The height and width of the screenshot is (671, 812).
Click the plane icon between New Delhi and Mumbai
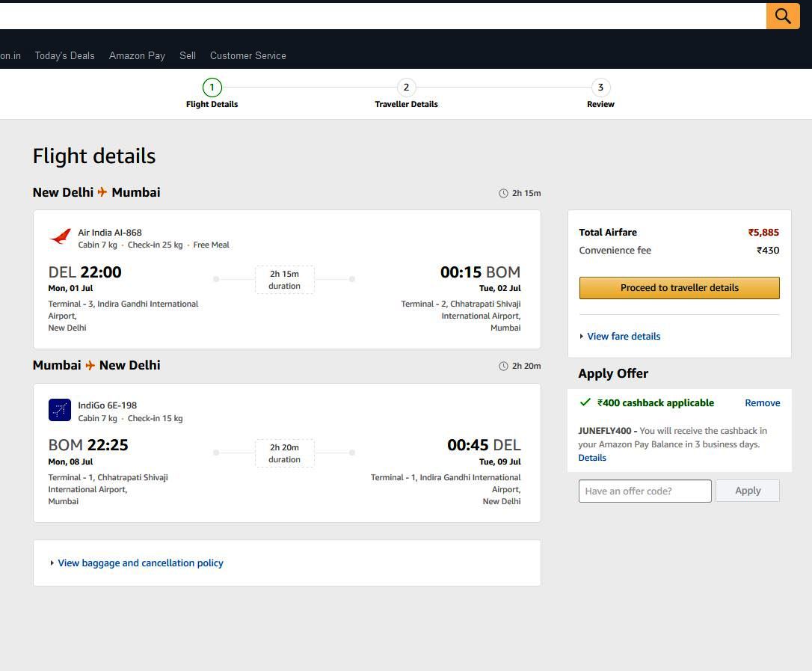102,192
